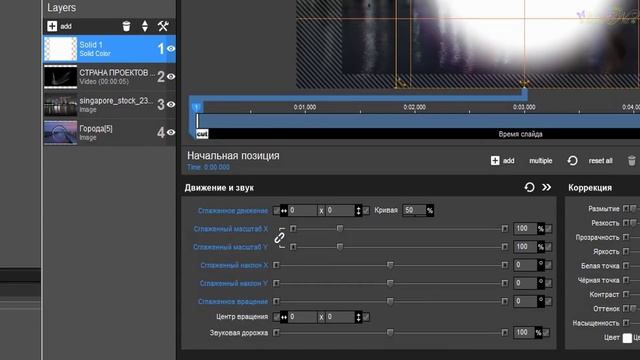
Task: Adjust the наклон X slider handle
Action: coord(390,265)
